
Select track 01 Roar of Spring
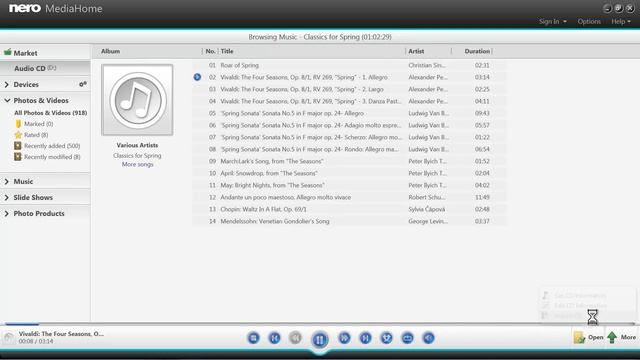[x=349, y=65]
